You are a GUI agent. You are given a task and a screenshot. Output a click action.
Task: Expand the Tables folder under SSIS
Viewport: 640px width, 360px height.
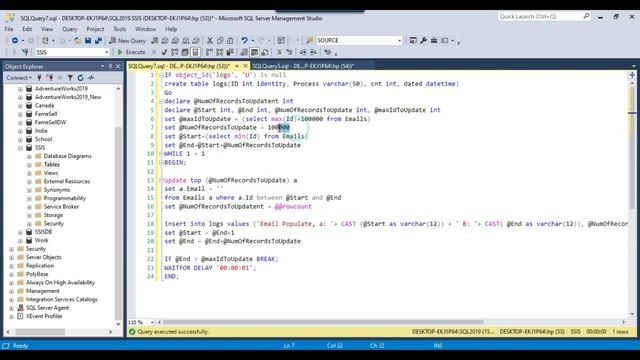(x=29, y=164)
